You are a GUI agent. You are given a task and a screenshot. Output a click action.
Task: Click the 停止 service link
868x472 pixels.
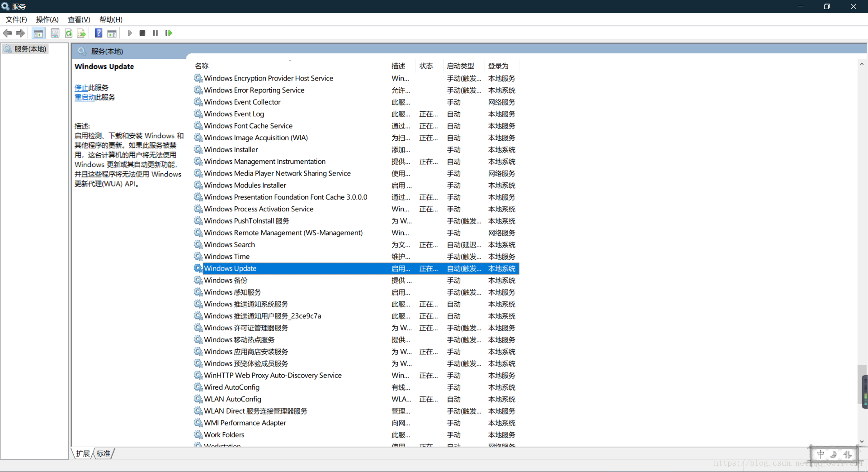[x=81, y=88]
